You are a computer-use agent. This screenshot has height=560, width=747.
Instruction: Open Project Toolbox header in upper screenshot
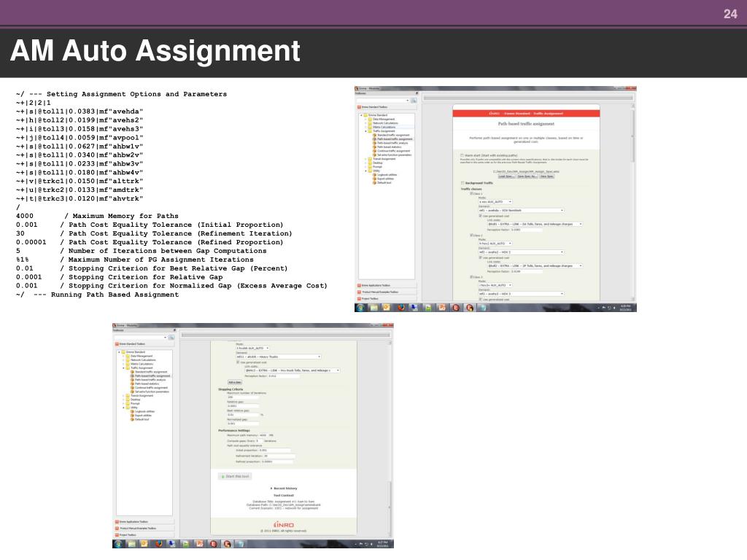[387, 298]
